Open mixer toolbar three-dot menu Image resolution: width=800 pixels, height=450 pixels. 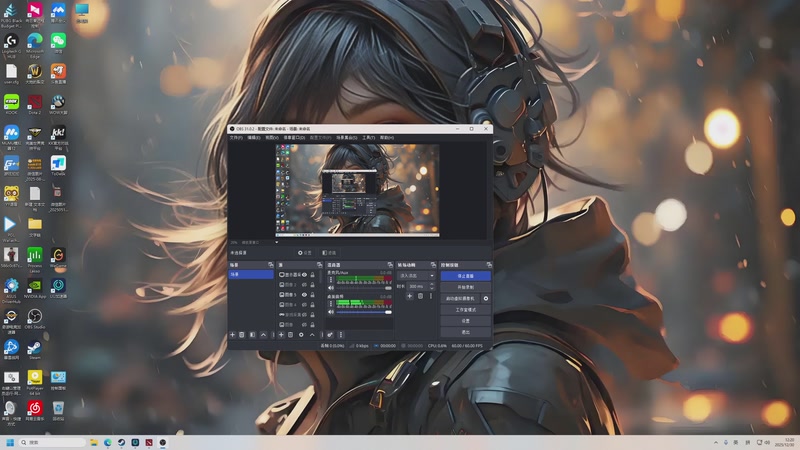click(341, 335)
